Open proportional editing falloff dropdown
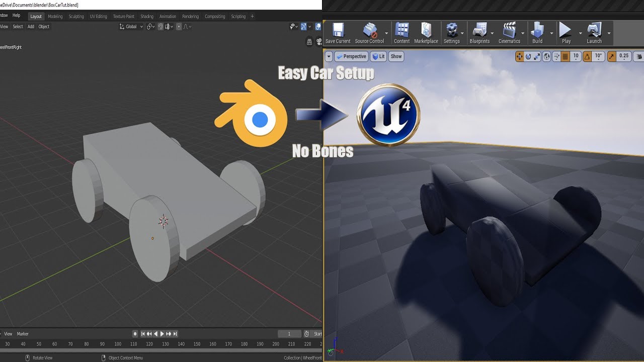This screenshot has width=644, height=362. [187, 27]
